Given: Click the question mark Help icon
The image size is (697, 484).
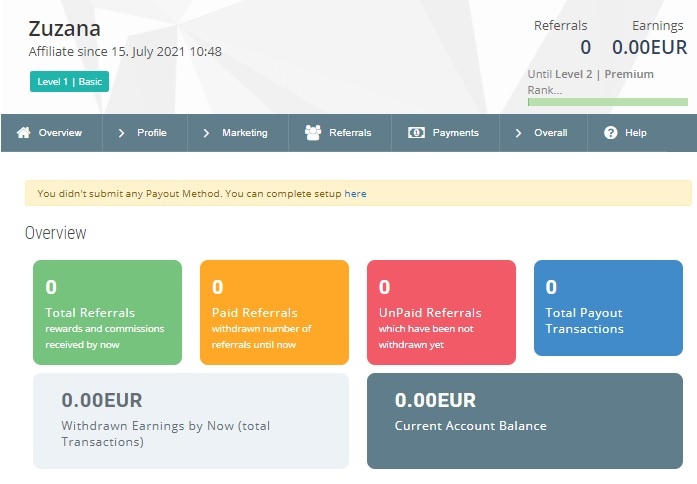Looking at the screenshot, I should coord(611,132).
